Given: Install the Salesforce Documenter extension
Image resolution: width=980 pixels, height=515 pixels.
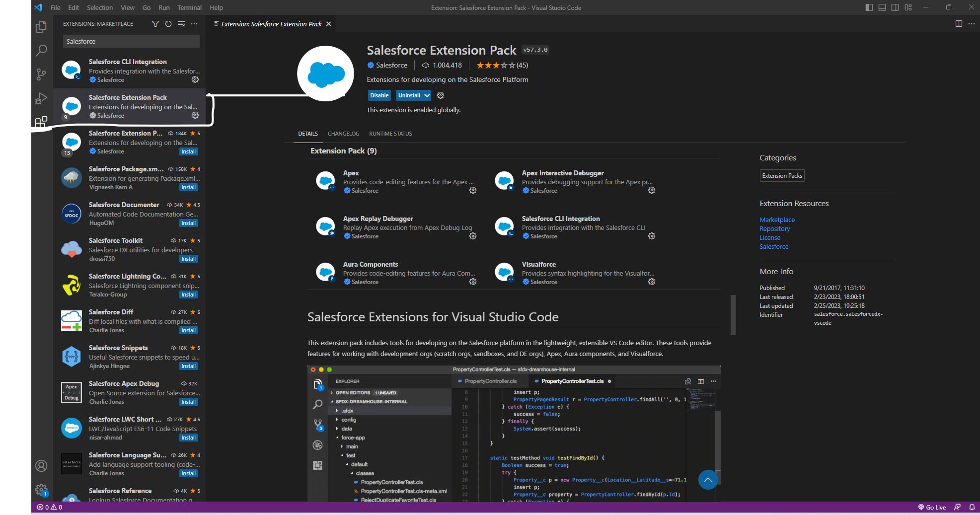Looking at the screenshot, I should [x=189, y=223].
